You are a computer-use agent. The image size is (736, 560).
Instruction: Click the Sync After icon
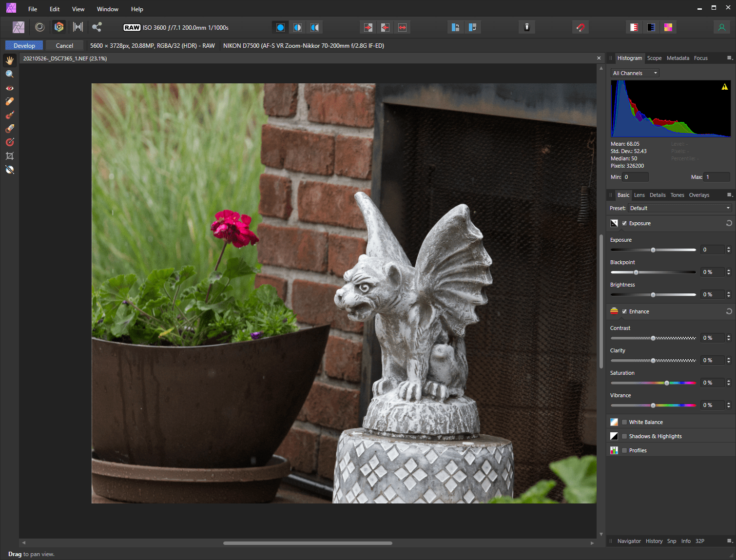point(385,27)
